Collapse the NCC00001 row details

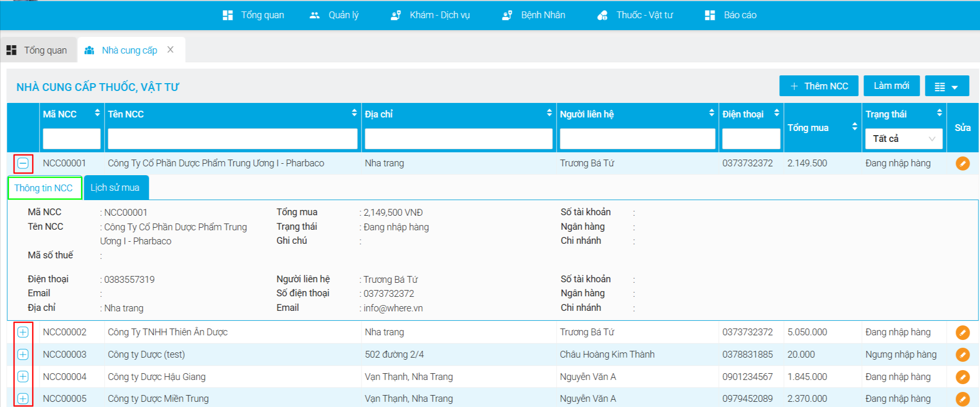pyautogui.click(x=23, y=164)
